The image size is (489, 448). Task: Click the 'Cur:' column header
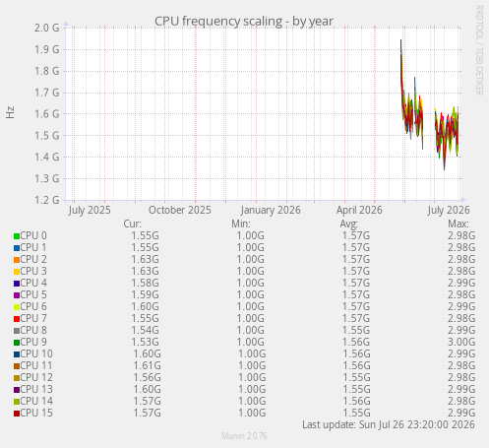tap(132, 224)
